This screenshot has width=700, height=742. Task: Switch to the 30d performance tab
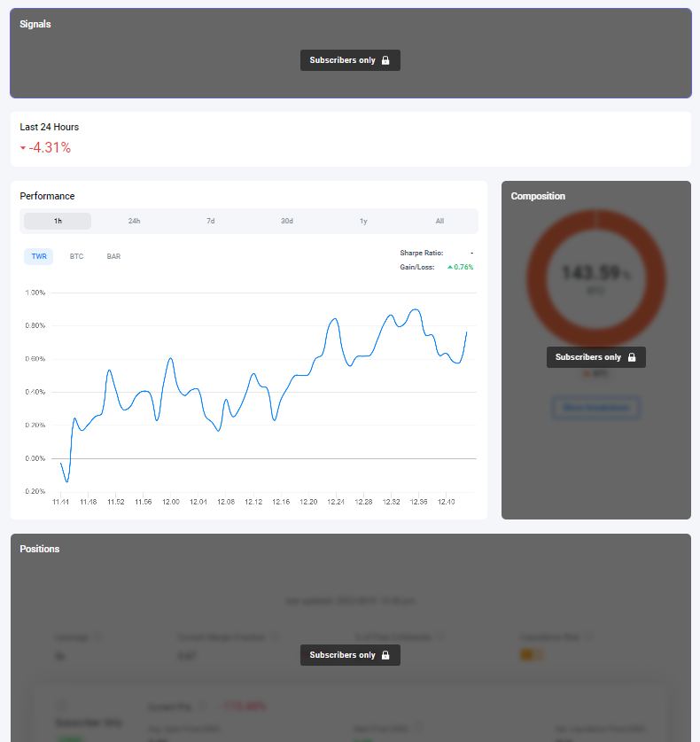(x=287, y=221)
